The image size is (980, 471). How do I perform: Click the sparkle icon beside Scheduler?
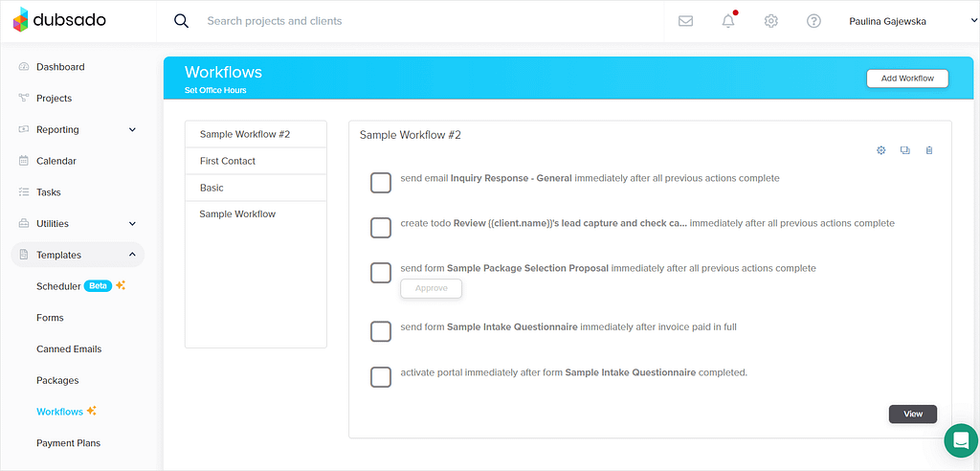coord(121,285)
